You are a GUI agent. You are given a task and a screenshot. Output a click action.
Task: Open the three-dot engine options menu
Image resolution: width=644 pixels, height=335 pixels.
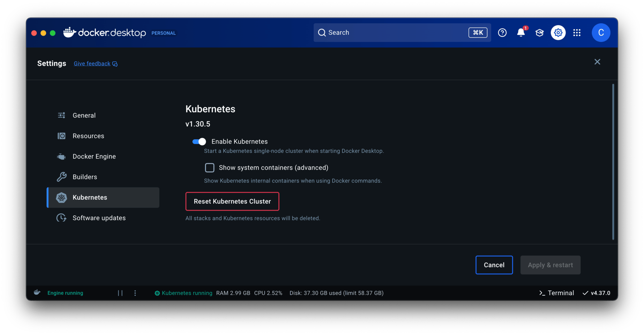click(135, 293)
